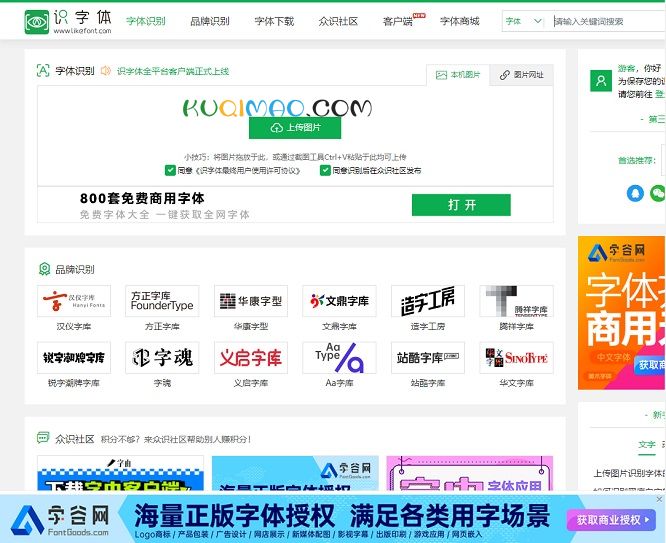Expand the 字体 search type dropdown
This screenshot has width=666, height=543.
pos(523,21)
